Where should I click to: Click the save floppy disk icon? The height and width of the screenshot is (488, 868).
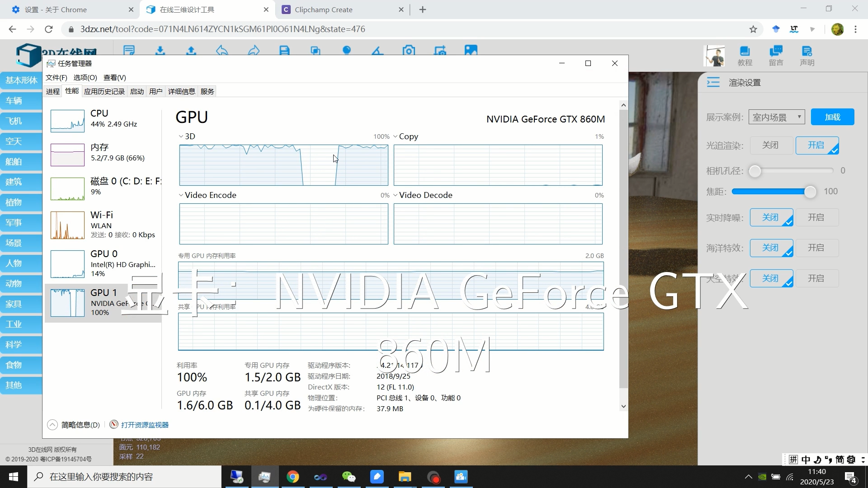click(x=284, y=50)
